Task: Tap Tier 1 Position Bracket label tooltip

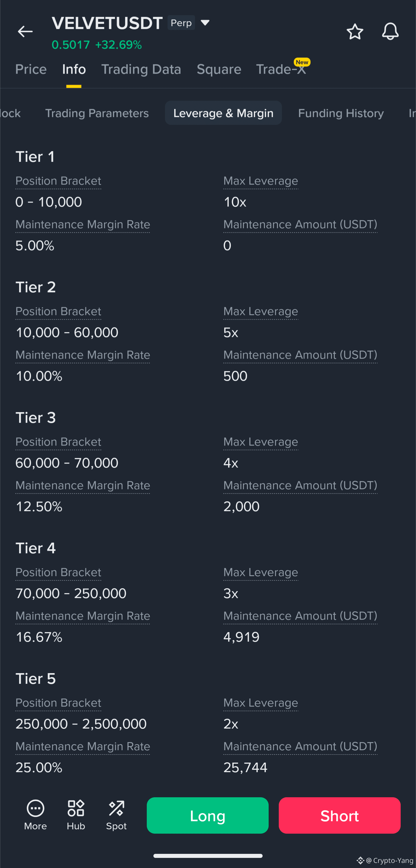Action: coord(58,181)
